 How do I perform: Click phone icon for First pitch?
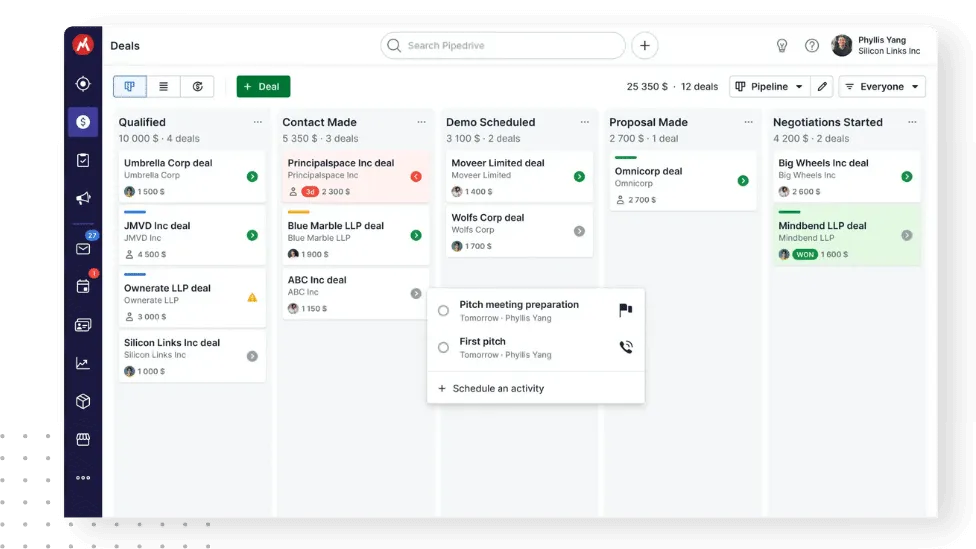[x=626, y=347]
